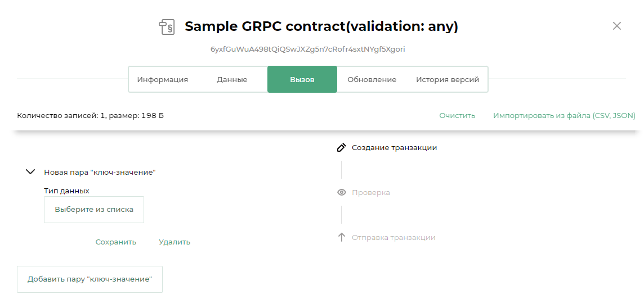This screenshot has height=308, width=644.
Task: Open the Тип данных dropdown list
Action: (x=94, y=210)
